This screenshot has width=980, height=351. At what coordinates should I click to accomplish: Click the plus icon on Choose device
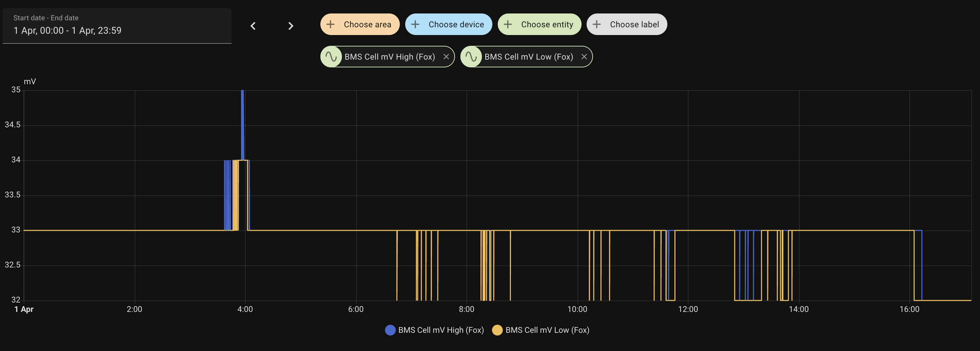tap(415, 24)
